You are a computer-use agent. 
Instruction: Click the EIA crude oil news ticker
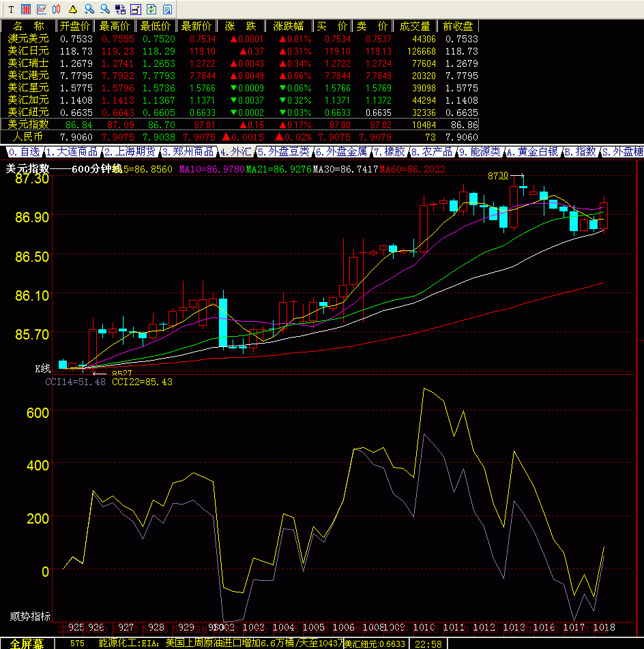coord(222,644)
